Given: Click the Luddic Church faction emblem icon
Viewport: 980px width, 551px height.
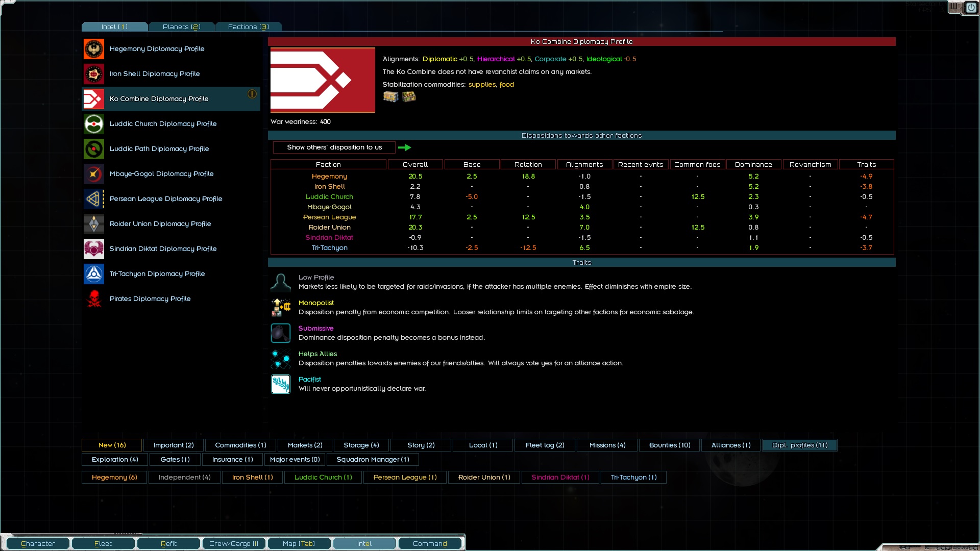Looking at the screenshot, I should pyautogui.click(x=94, y=124).
